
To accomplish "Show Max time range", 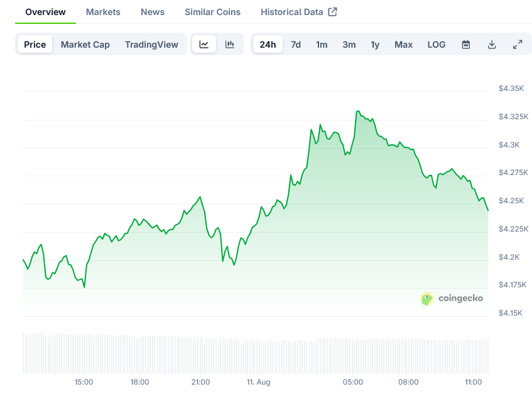I will (x=403, y=45).
